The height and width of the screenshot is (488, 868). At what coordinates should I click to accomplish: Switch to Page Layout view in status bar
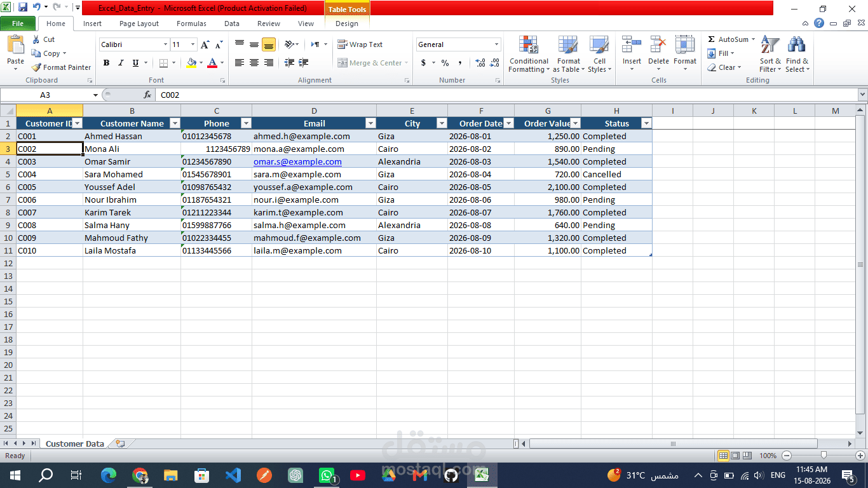pos(735,456)
